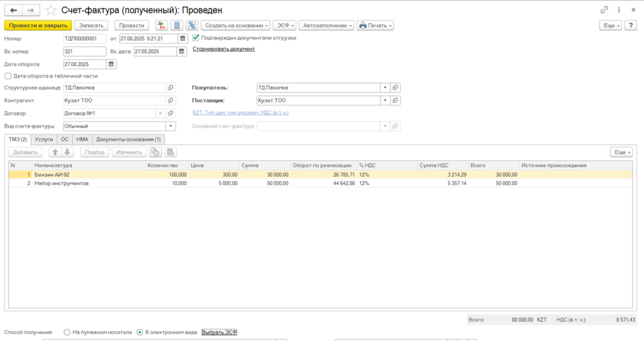
Task: Click open icon next to Контрагент field
Action: [170, 101]
